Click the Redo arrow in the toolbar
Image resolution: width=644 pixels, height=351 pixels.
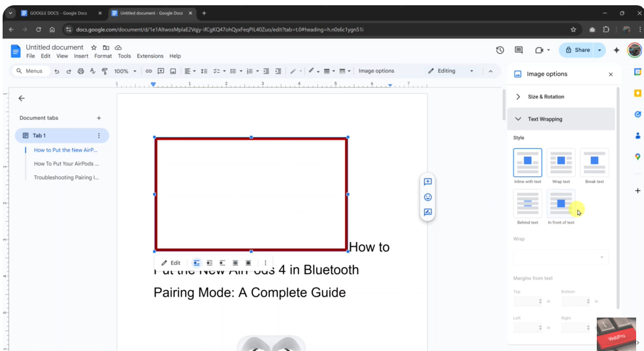click(x=69, y=71)
